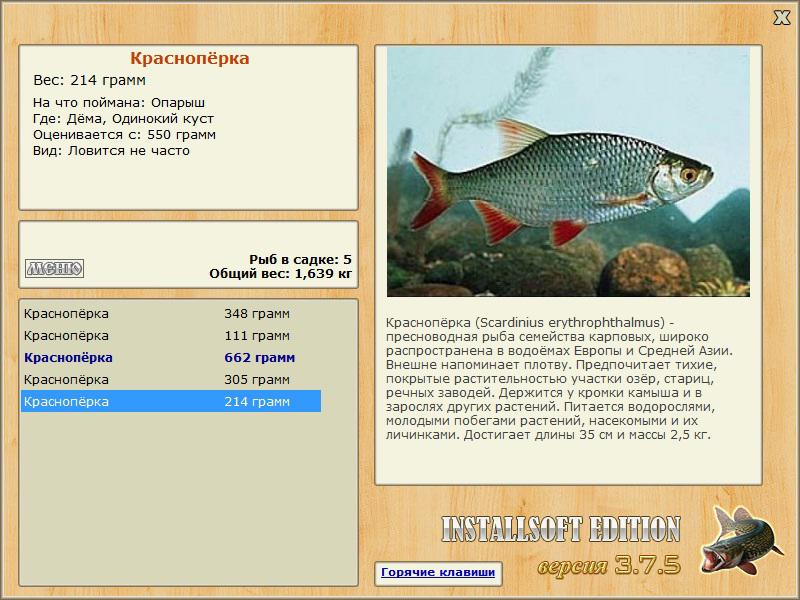Click 'Оценивается с: 550 грамм' line
The width and height of the screenshot is (800, 600).
(x=124, y=135)
